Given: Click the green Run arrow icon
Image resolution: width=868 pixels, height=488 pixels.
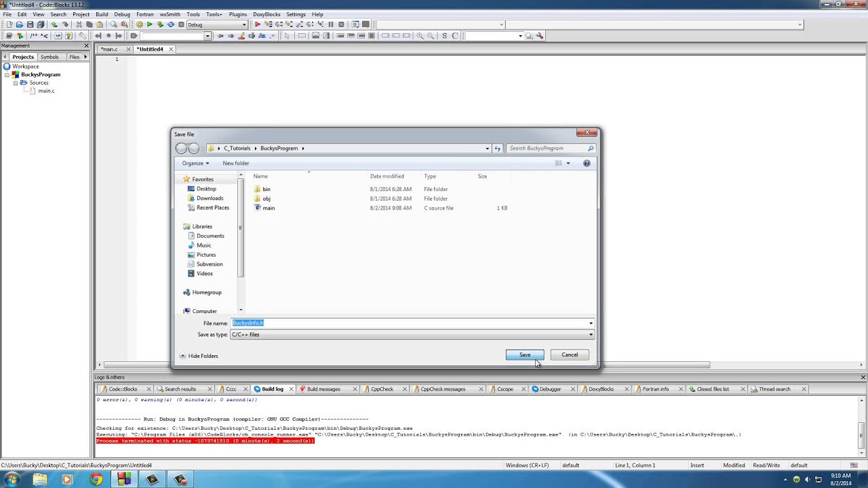Looking at the screenshot, I should (x=150, y=24).
